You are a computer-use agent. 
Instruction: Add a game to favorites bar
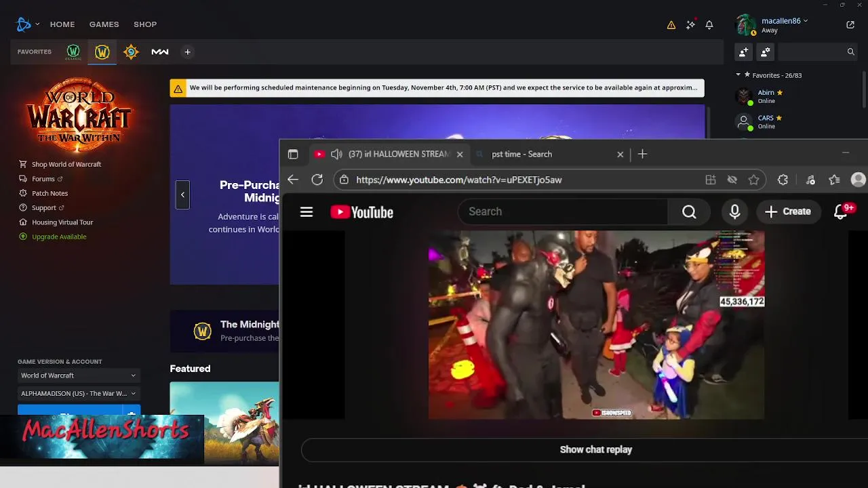(188, 52)
